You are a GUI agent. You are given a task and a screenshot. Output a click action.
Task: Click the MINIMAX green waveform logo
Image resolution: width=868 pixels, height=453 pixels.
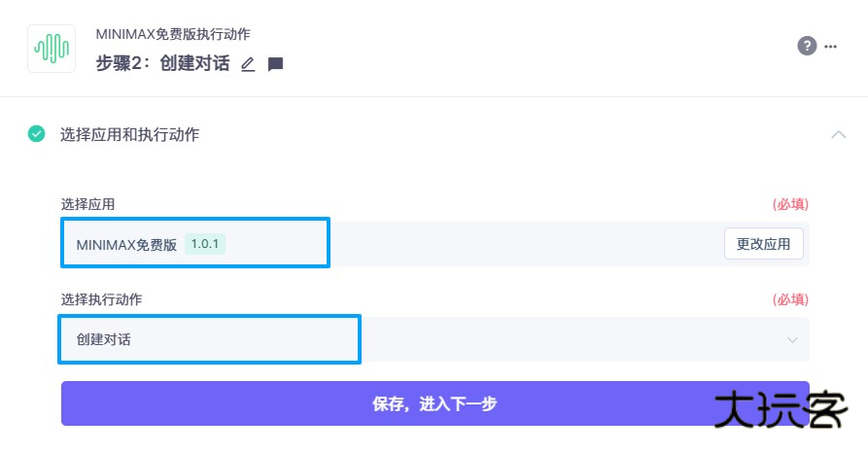(52, 47)
